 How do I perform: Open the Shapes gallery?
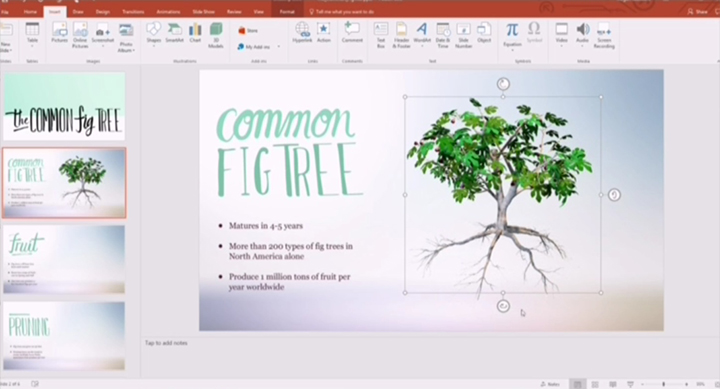tap(153, 33)
